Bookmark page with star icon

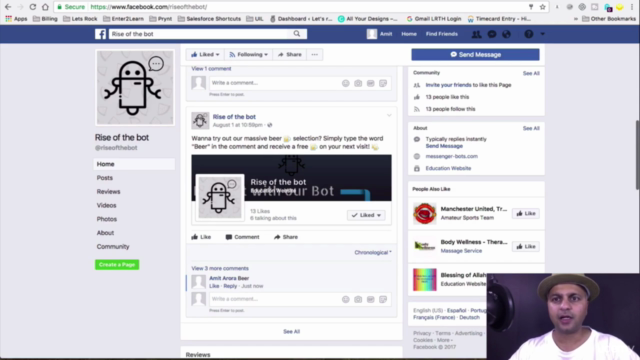pos(542,7)
